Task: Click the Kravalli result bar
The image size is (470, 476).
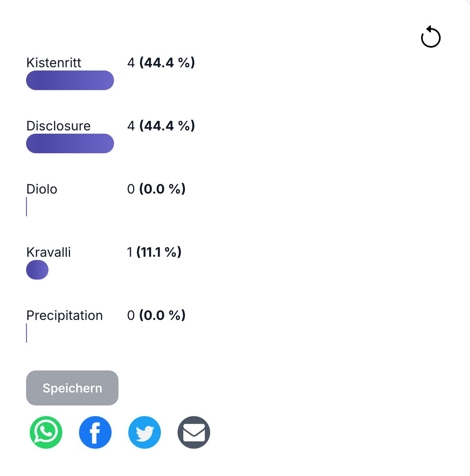Action: tap(37, 270)
